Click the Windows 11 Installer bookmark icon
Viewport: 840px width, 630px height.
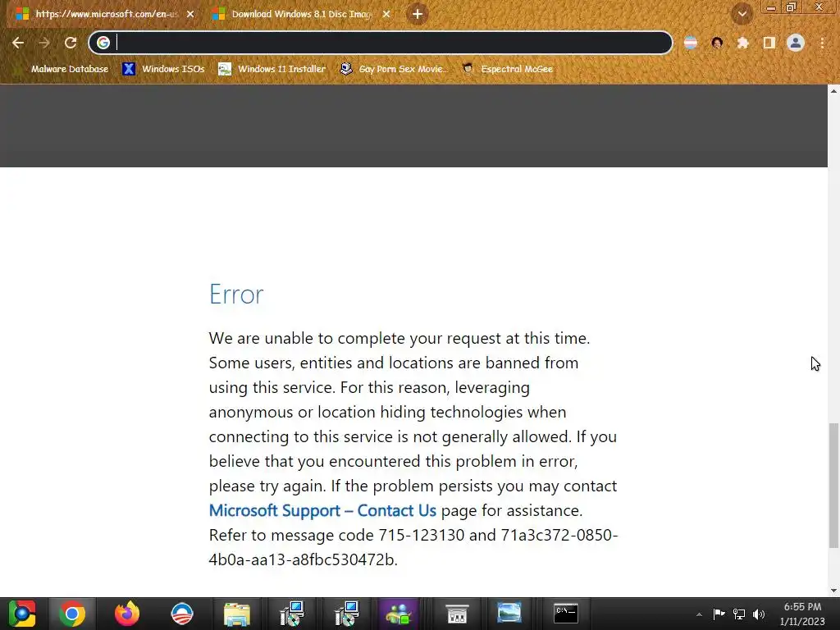pyautogui.click(x=225, y=69)
